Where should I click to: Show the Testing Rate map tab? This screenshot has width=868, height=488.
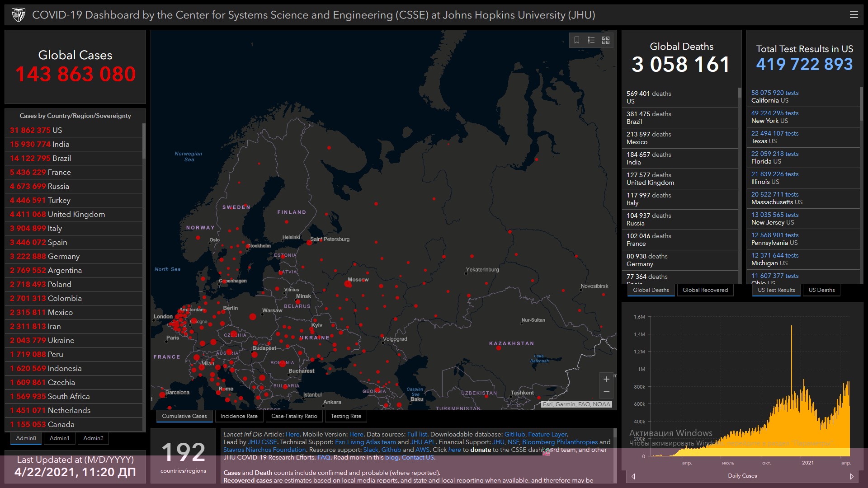346,416
